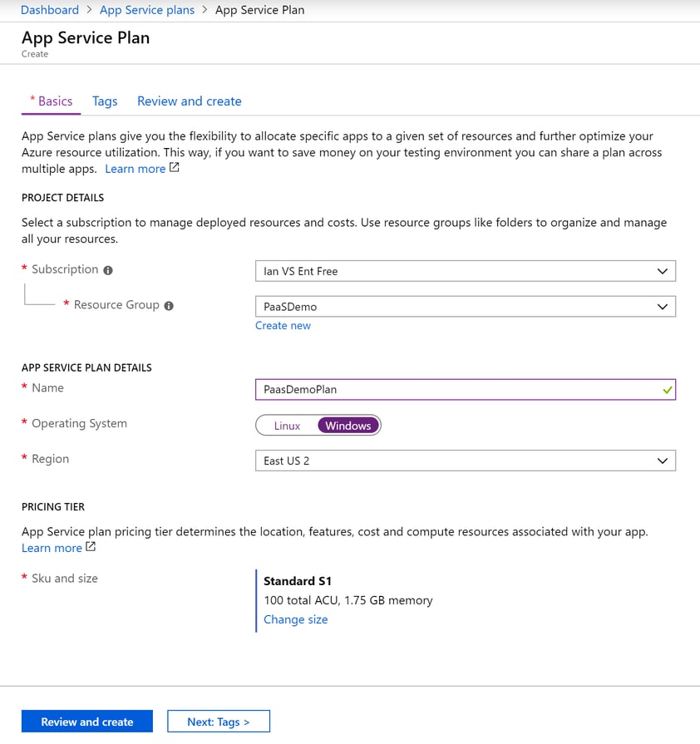Click external link icon beside first Learn more
This screenshot has height=744, width=700.
[x=175, y=168]
